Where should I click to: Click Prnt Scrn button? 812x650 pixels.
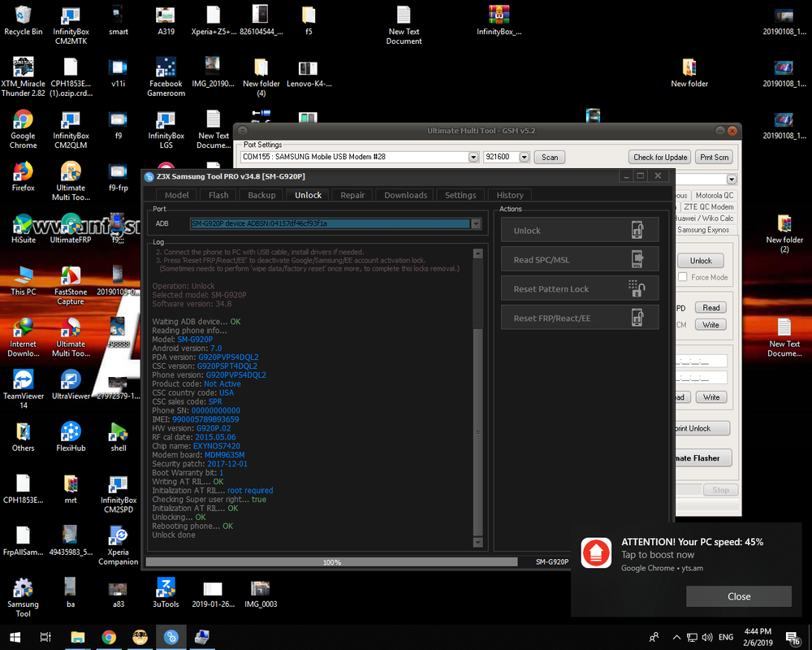click(714, 157)
